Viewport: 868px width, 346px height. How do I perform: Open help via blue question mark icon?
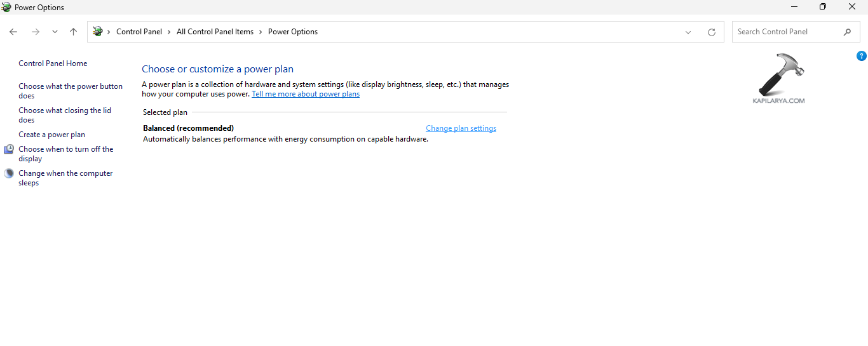point(862,56)
